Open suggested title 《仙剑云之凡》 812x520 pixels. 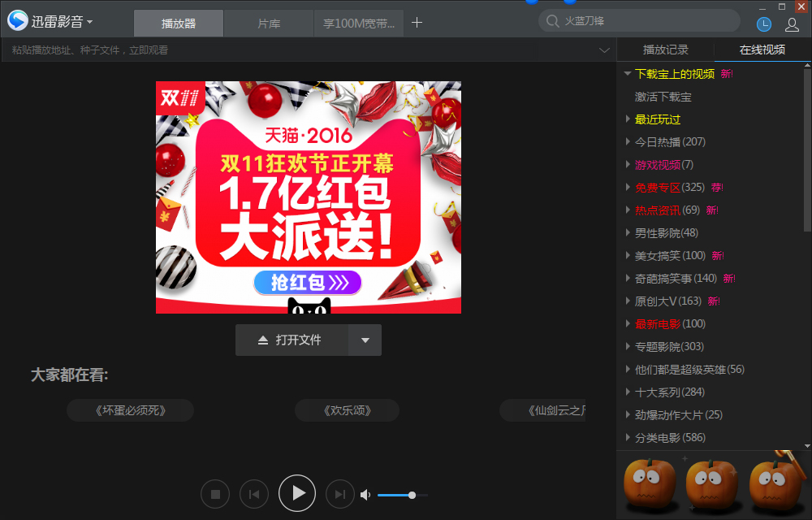tap(542, 410)
